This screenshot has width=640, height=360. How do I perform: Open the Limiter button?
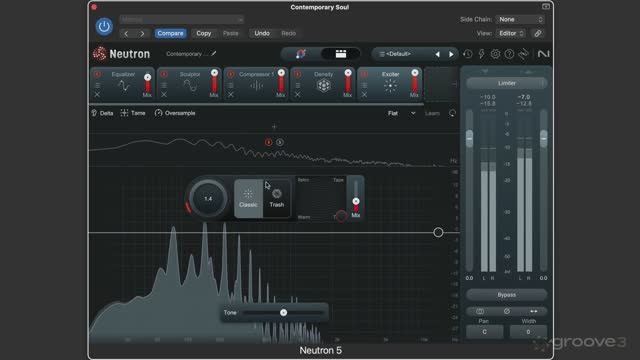pyautogui.click(x=507, y=83)
